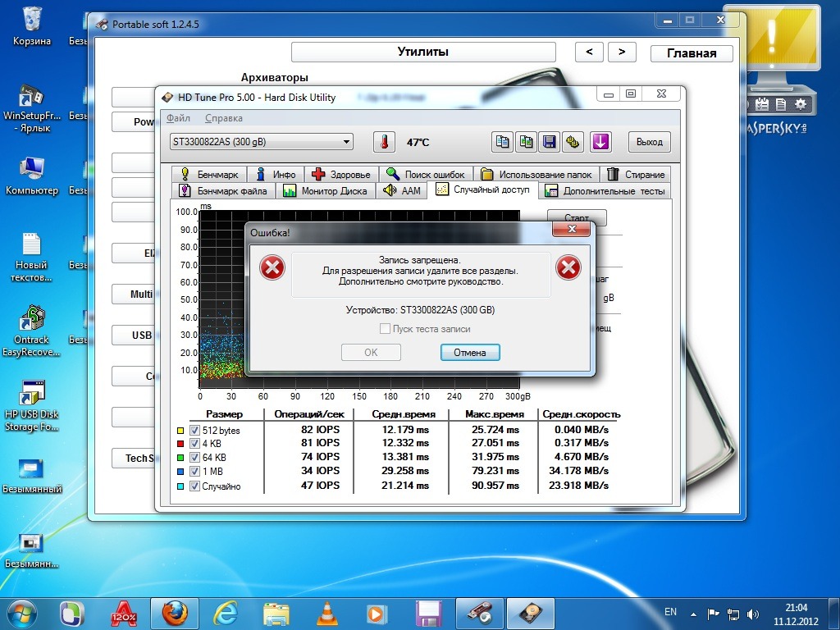This screenshot has height=630, width=840.
Task: Show hidden tray icons arrow
Action: 694,614
